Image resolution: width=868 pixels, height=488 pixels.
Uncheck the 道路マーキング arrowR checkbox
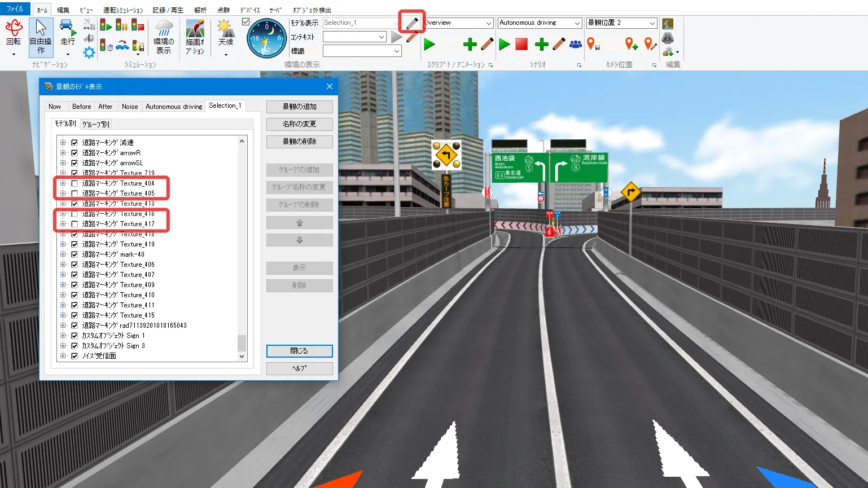pyautogui.click(x=74, y=153)
